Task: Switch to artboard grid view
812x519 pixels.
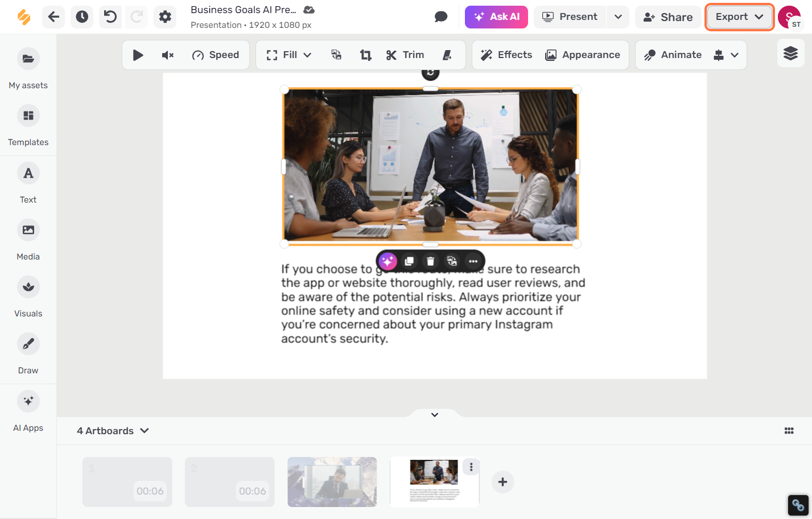Action: point(789,431)
